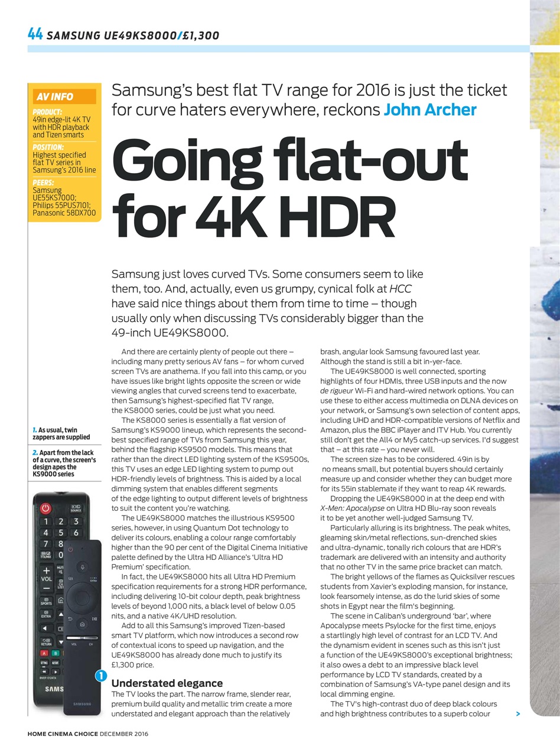Click 'Panasonic 58DX700' in the peers list
This screenshot has width=560, height=756.
[x=64, y=213]
